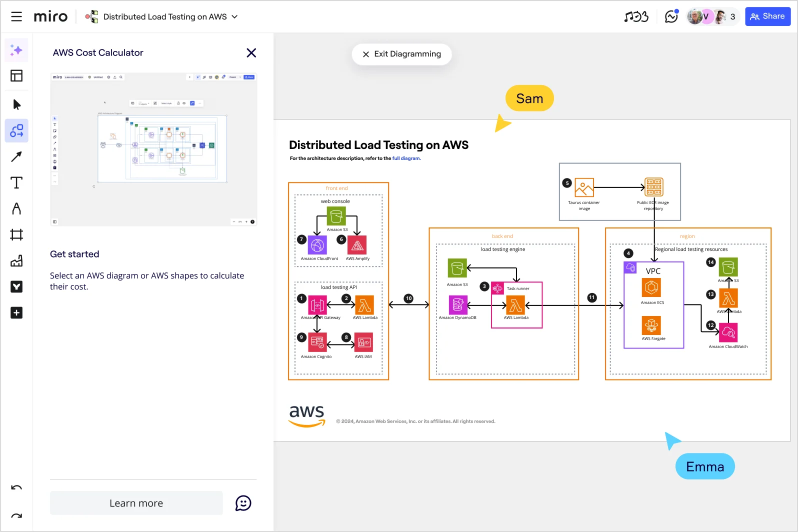Select the load testing API AWS Lambda shape
The height and width of the screenshot is (532, 798).
[364, 304]
